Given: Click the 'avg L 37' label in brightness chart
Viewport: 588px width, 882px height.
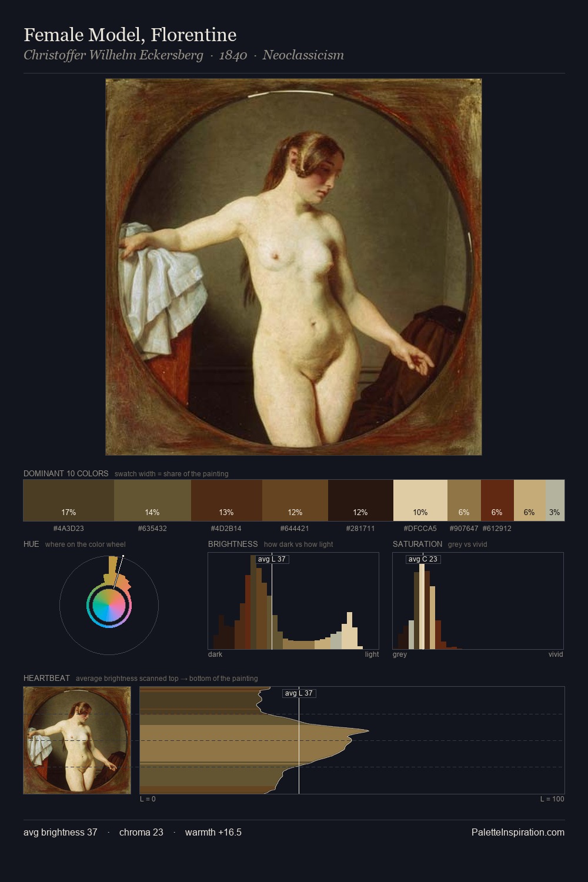Looking at the screenshot, I should [x=272, y=559].
